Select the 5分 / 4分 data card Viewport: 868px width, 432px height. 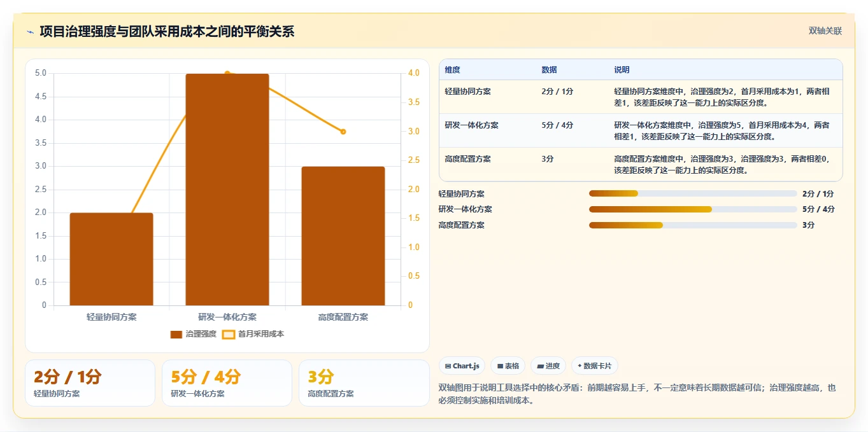pyautogui.click(x=227, y=383)
